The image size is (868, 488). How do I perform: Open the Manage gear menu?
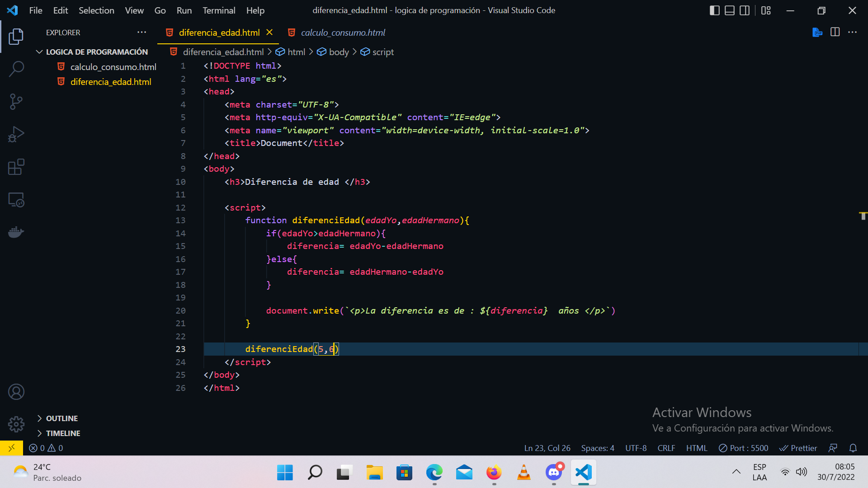pos(16,424)
